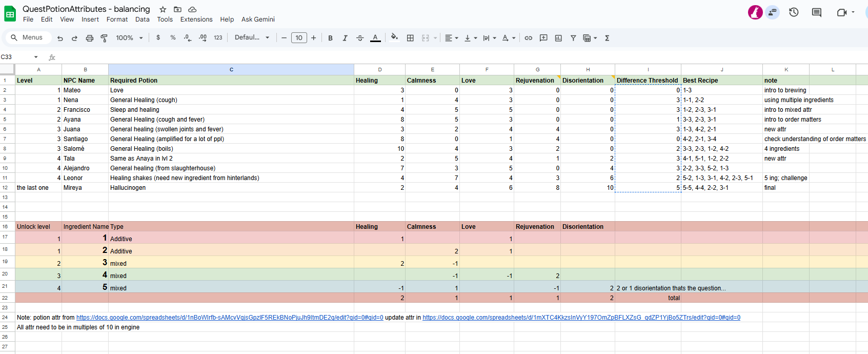This screenshot has height=354, width=868.
Task: Toggle italic formatting
Action: tap(345, 38)
